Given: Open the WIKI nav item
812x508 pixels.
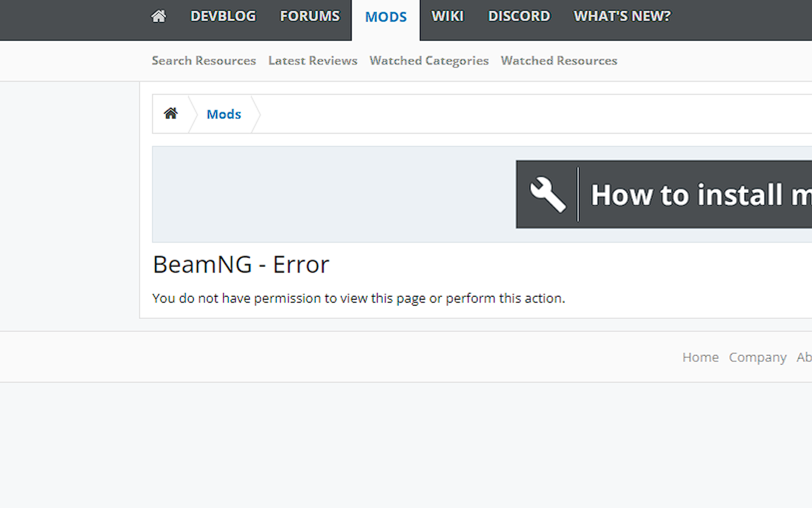Looking at the screenshot, I should pyautogui.click(x=447, y=16).
